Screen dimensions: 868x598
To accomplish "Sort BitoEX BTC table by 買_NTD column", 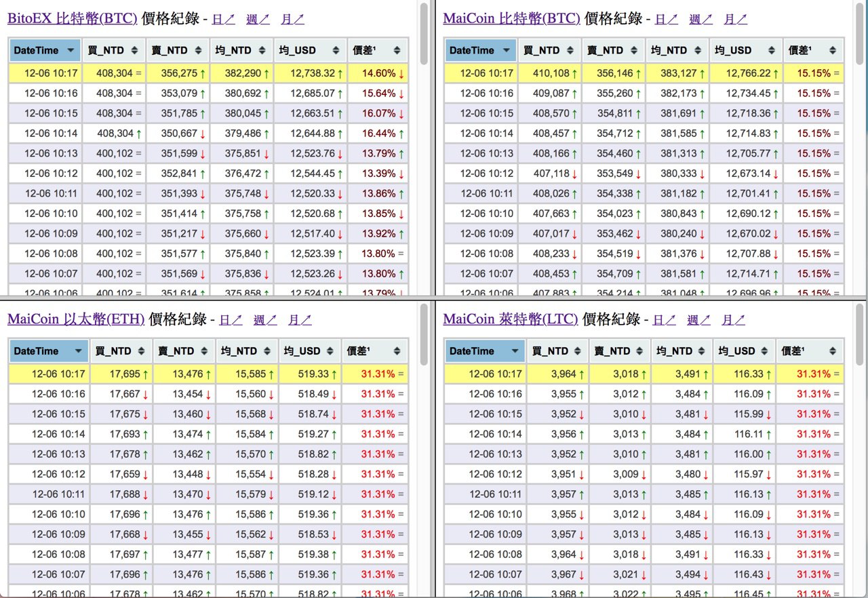I will 113,50.
